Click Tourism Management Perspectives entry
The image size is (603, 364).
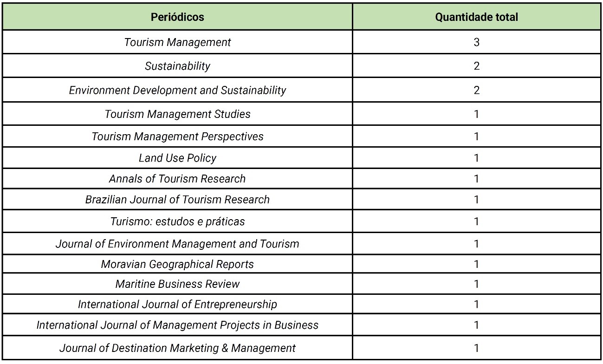pyautogui.click(x=177, y=136)
